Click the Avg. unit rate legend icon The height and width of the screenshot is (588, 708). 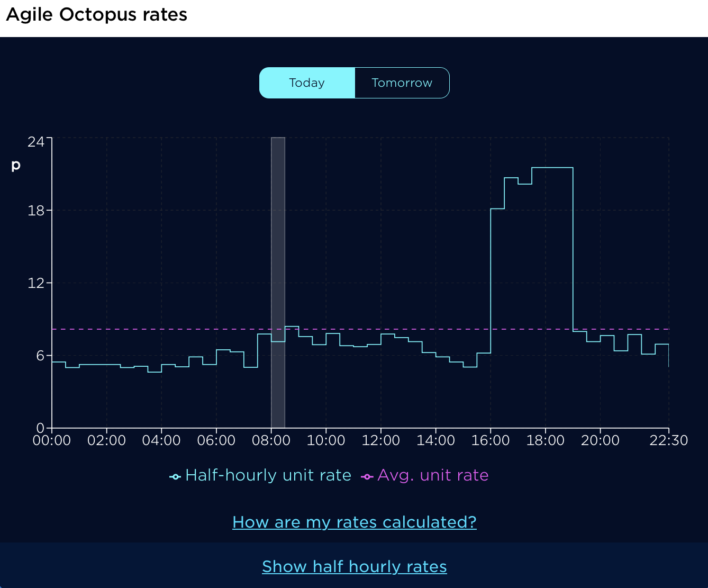coord(367,475)
